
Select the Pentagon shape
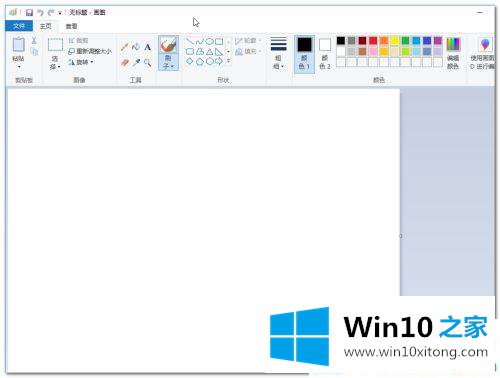coord(200,61)
